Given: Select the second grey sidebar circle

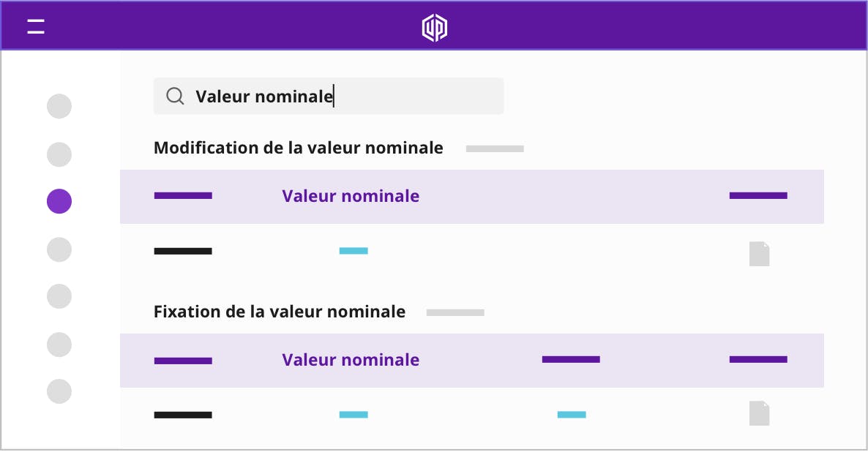Looking at the screenshot, I should [59, 154].
